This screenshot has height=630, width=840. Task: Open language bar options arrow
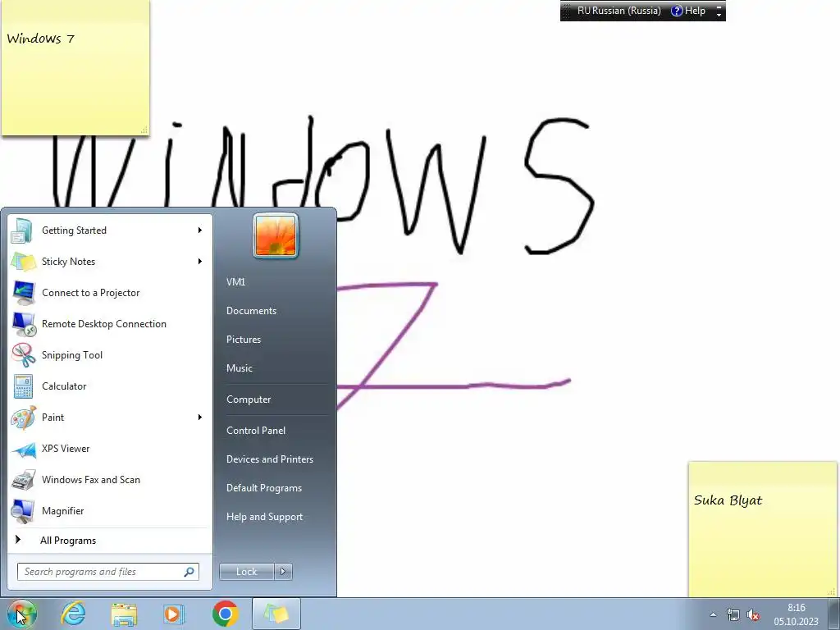click(719, 15)
